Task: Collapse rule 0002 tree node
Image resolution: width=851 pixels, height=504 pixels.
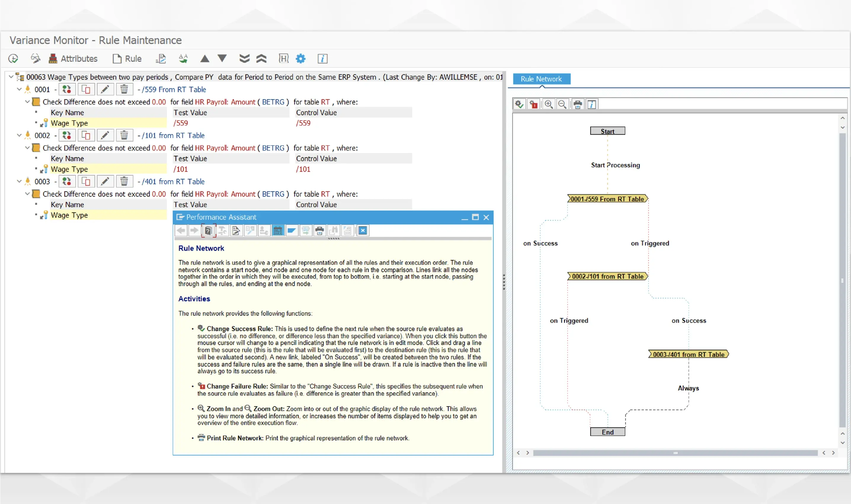Action: [19, 135]
